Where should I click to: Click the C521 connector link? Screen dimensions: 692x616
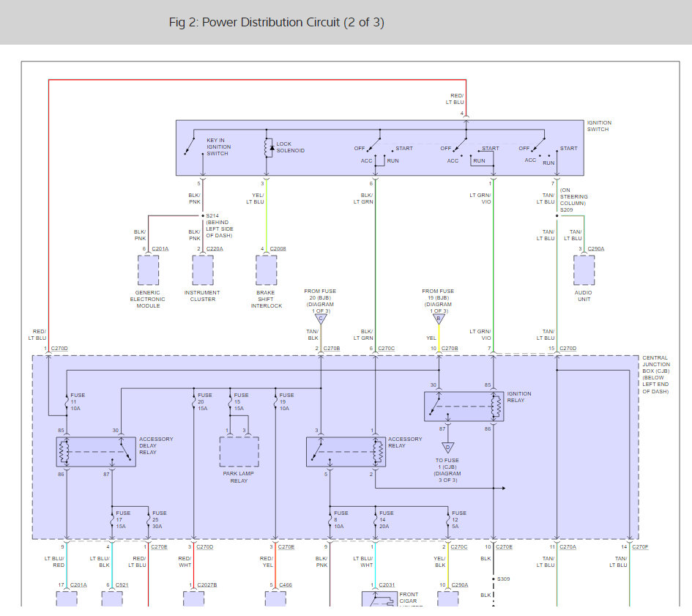click(x=123, y=585)
